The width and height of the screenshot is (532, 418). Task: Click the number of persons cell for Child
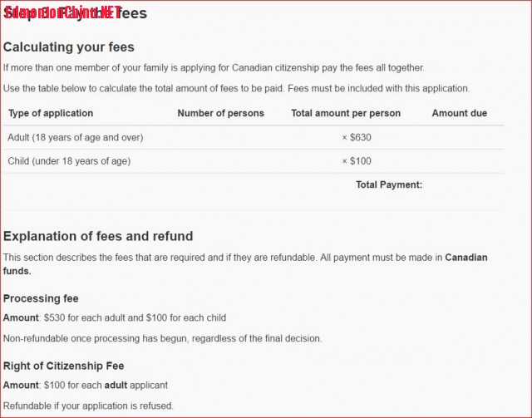coord(220,161)
